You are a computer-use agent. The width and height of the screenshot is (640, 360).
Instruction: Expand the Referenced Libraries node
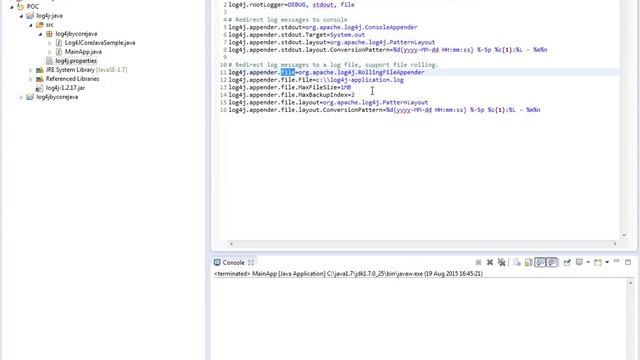point(31,79)
